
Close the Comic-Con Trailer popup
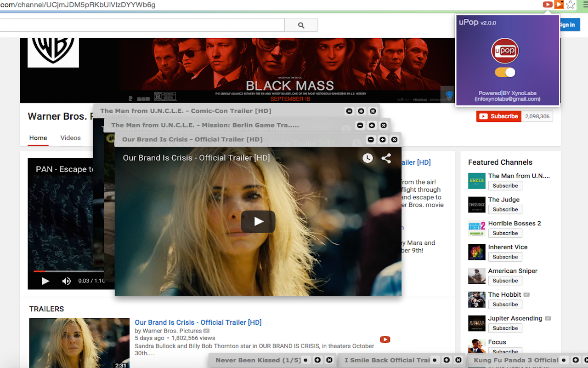(373, 111)
